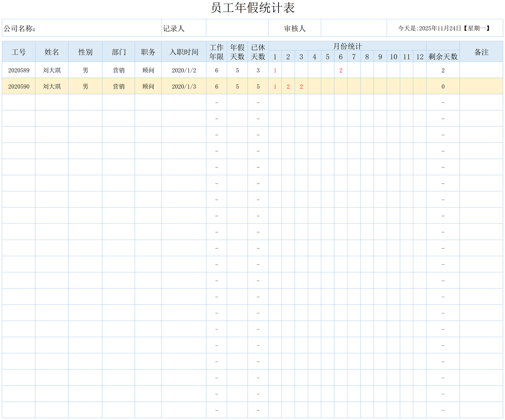Viewport: 505px width, 420px height.
Task: Select the month 12 column header
Action: click(x=419, y=57)
